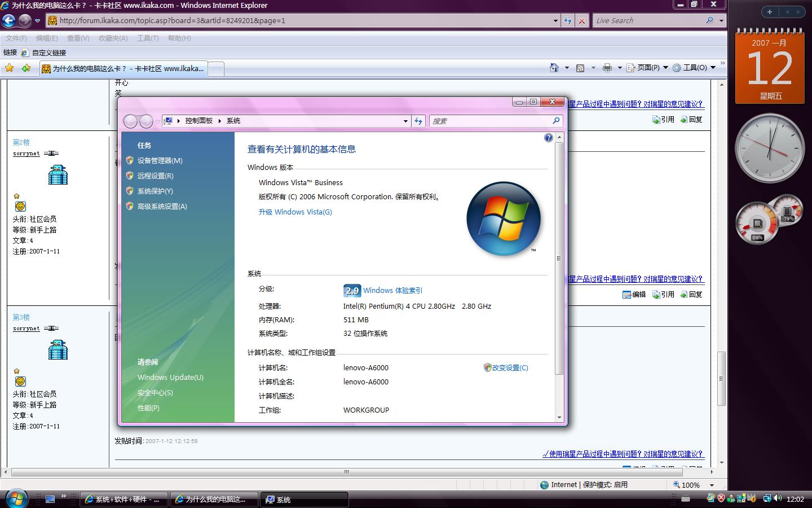Select the 为什么我的电脑这么卡 browser tab
This screenshot has width=812, height=508.
(124, 68)
